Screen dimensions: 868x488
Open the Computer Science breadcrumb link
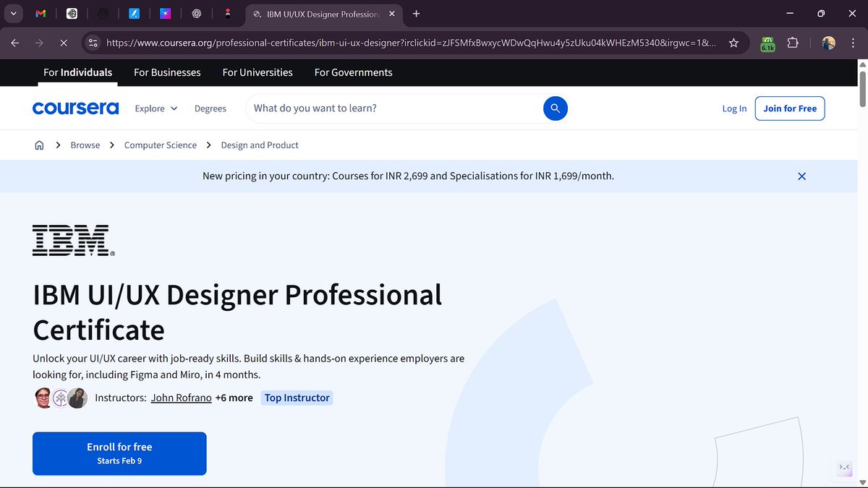click(x=161, y=145)
